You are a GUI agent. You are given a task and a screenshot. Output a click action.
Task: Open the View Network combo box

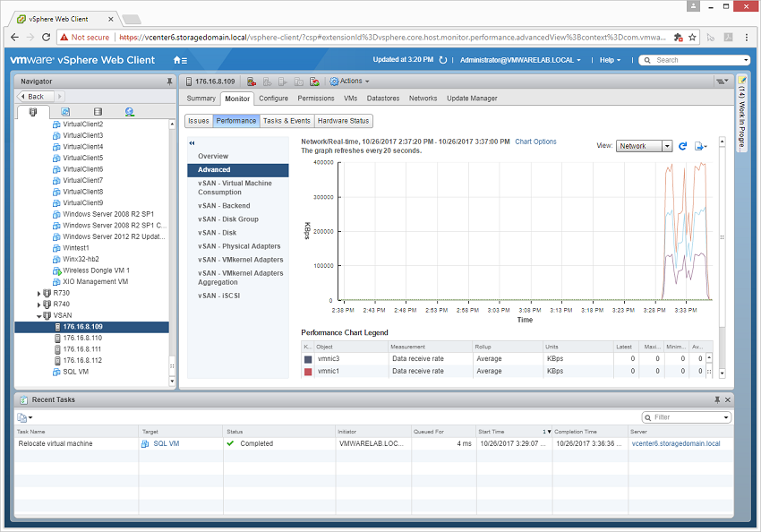pyautogui.click(x=644, y=146)
